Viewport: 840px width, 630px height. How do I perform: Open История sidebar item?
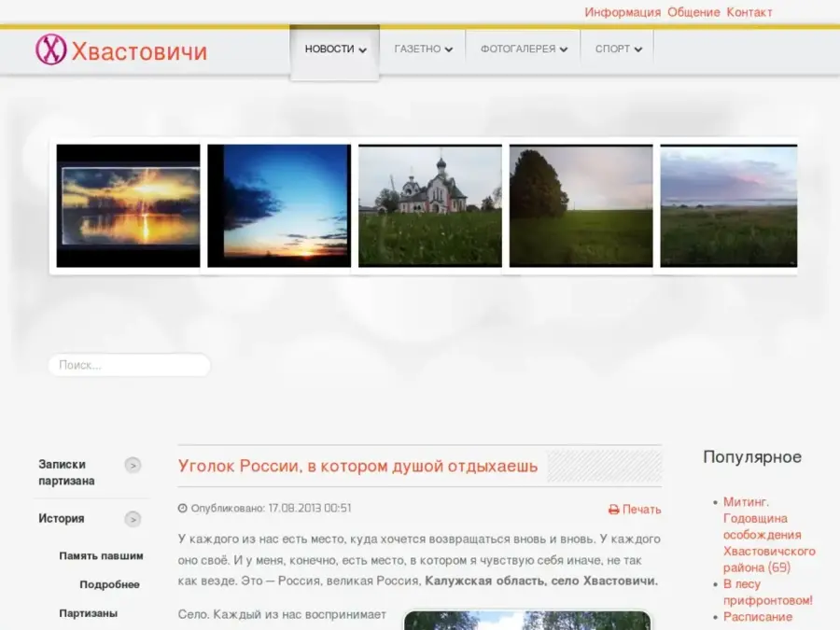coord(61,519)
